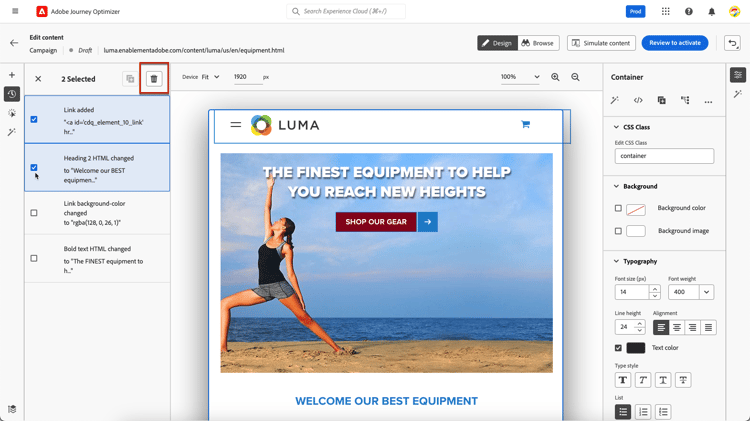Click the duplicate icon next to 2 Selected

tap(130, 79)
